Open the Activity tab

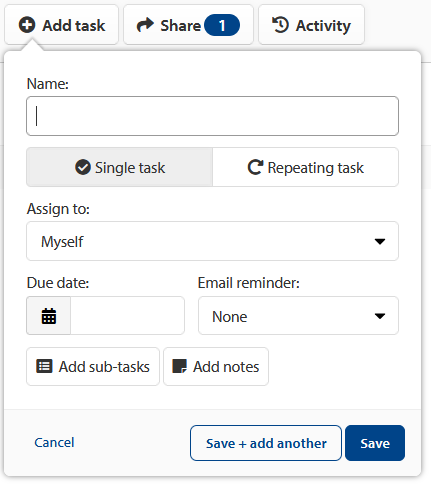pyautogui.click(x=311, y=25)
